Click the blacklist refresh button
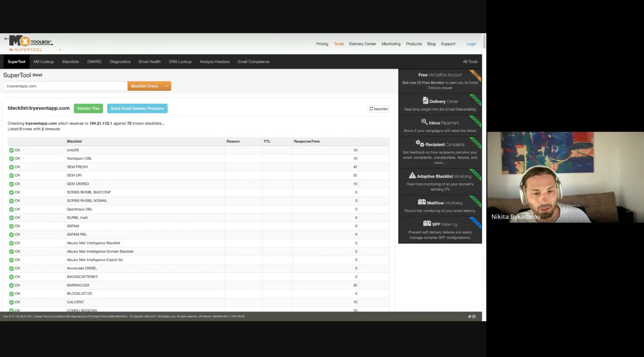Image resolution: width=644 pixels, height=357 pixels. click(378, 109)
